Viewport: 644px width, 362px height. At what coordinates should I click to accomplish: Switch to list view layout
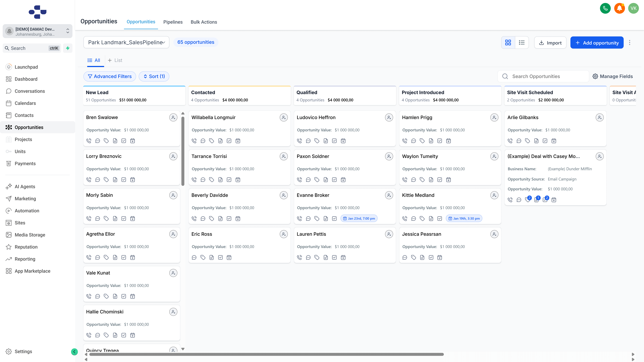522,42
